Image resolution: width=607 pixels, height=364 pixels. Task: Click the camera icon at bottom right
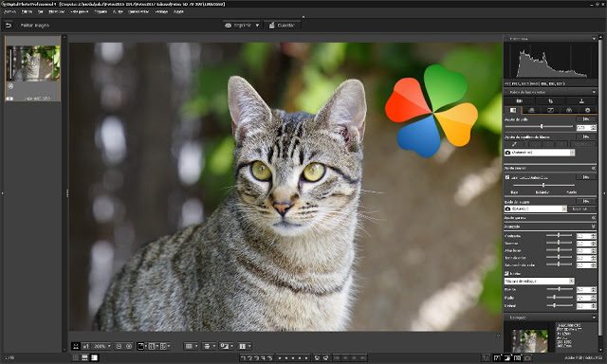[527, 357]
